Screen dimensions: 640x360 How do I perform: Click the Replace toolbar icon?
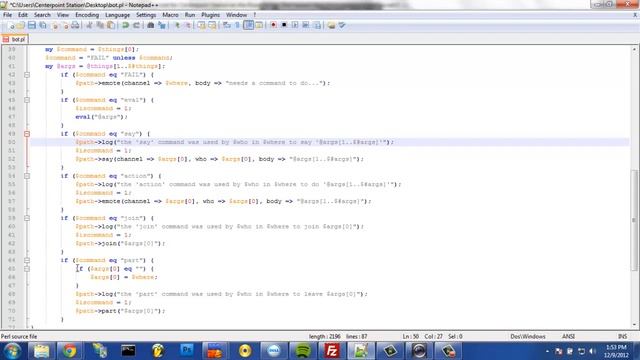[x=162, y=25]
